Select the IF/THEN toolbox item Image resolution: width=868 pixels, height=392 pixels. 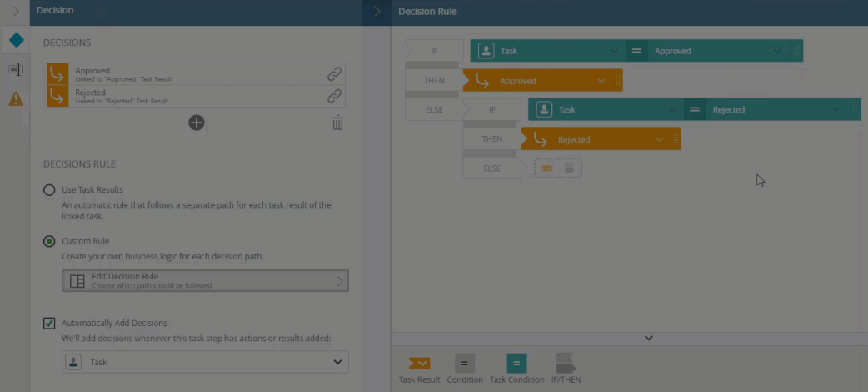pyautogui.click(x=566, y=369)
